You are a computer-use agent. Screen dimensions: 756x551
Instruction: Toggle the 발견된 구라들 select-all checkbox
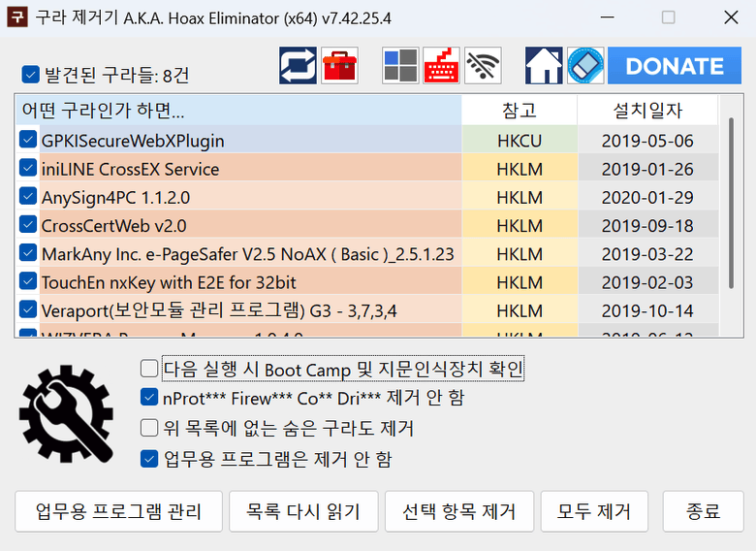30,75
